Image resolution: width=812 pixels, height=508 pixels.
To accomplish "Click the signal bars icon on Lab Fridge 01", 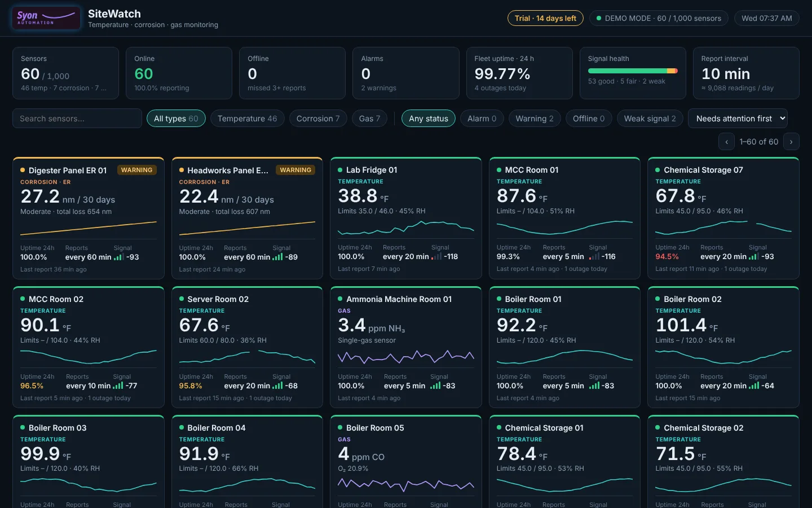I will point(436,257).
